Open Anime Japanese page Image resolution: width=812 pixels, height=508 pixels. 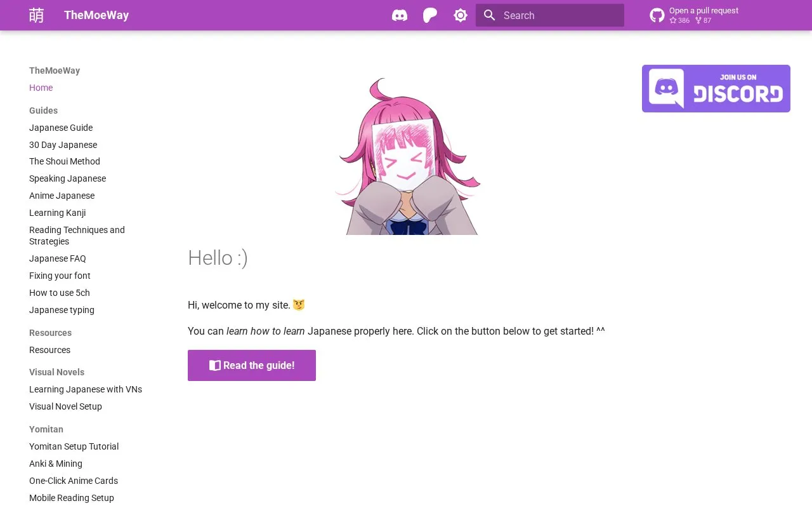62,196
